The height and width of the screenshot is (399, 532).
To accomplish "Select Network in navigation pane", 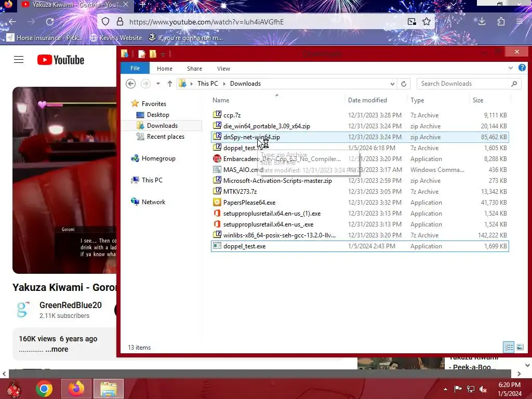I will 153,202.
